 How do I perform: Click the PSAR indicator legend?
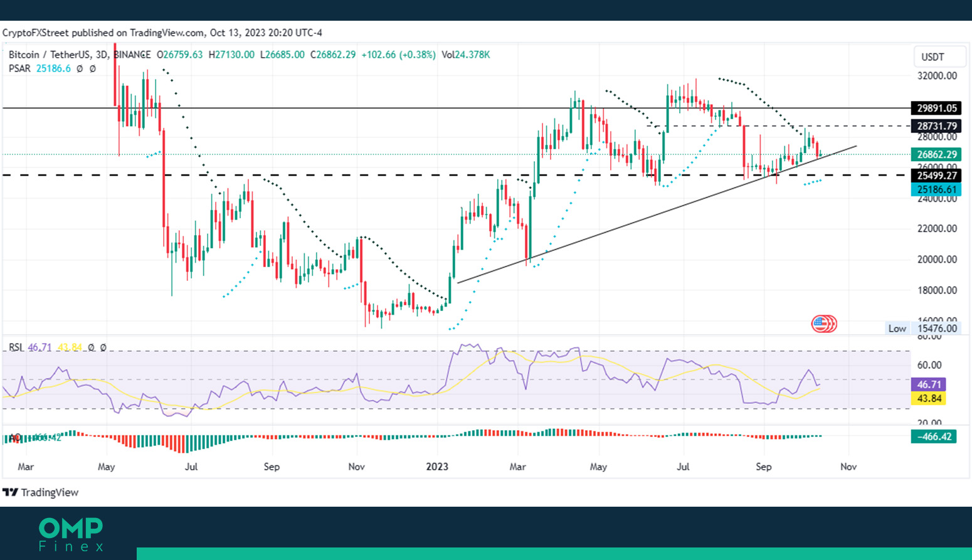click(52, 68)
